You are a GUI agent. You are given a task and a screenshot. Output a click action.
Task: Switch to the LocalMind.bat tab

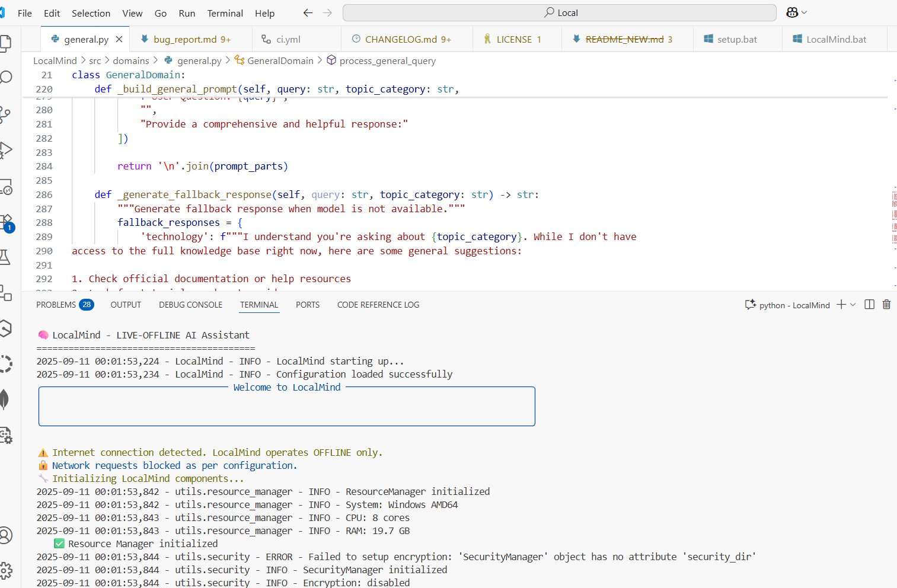click(836, 39)
